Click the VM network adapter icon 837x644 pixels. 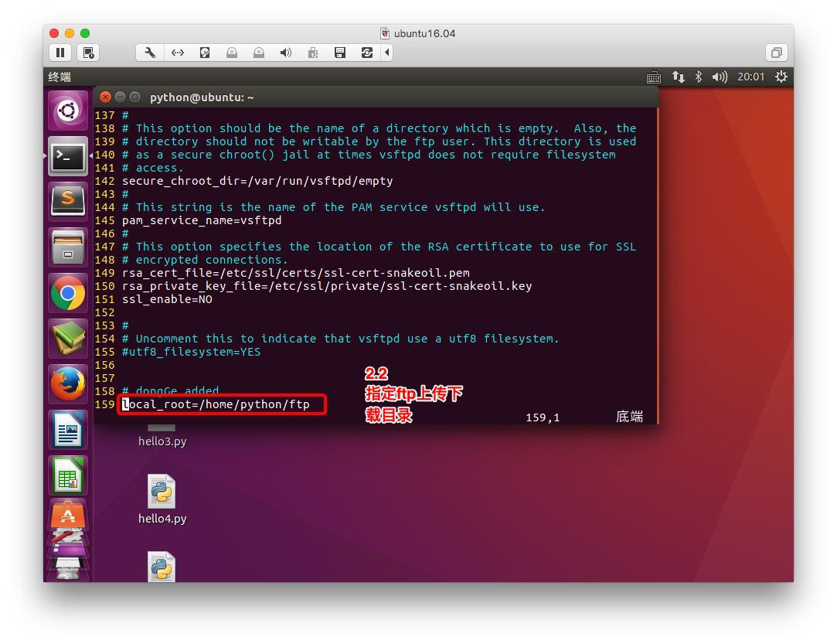178,53
